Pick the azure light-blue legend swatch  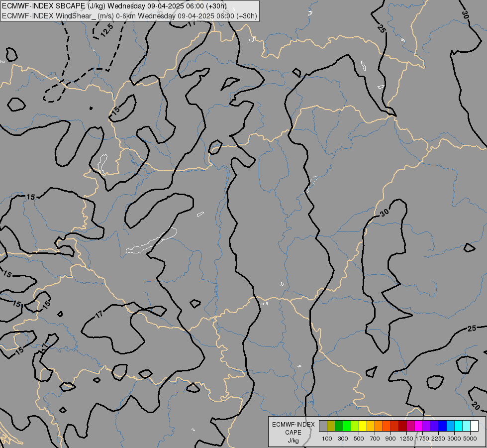pyautogui.click(x=451, y=426)
